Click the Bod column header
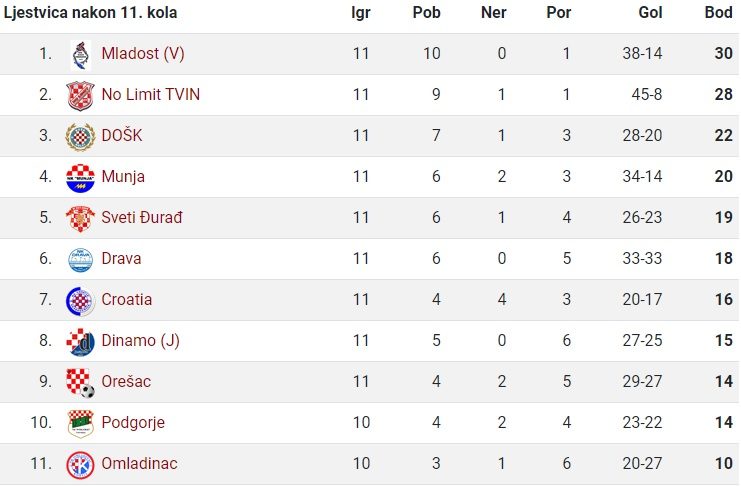This screenshot has width=741, height=486. 718,12
